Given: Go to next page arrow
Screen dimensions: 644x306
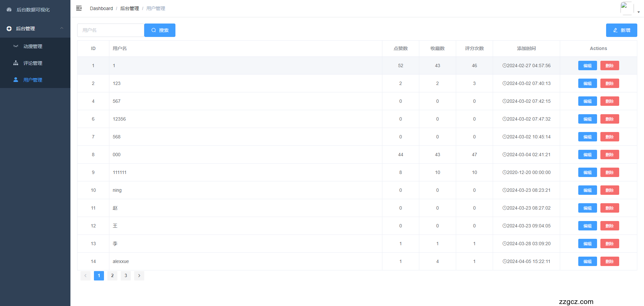Looking at the screenshot, I should 139,276.
